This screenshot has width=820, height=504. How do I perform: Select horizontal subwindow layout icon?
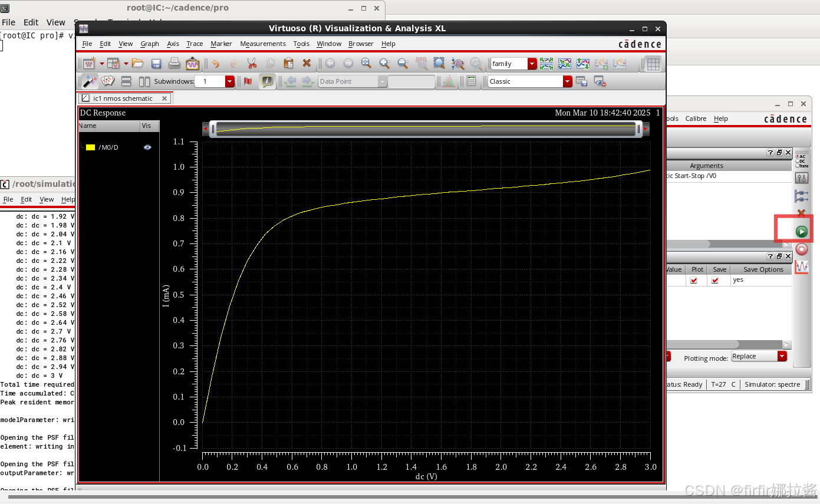coord(126,81)
